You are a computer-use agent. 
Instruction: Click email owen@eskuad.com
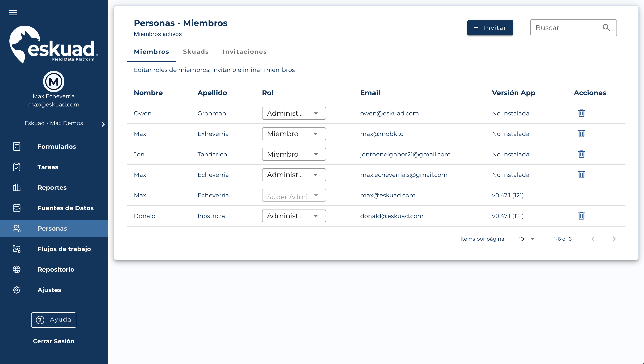(x=389, y=113)
